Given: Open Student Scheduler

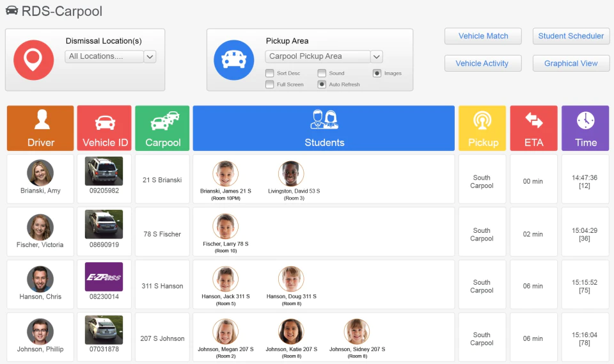Looking at the screenshot, I should pyautogui.click(x=571, y=36).
